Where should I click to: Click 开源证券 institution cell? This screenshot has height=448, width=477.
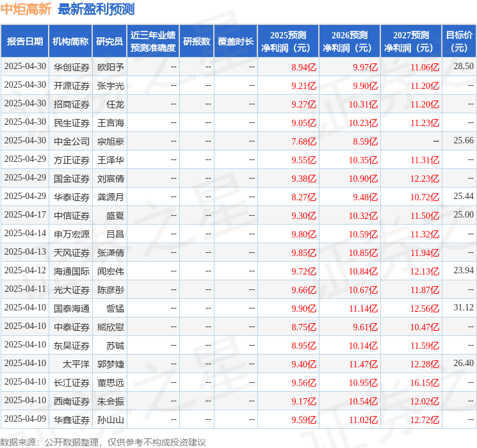(x=72, y=86)
